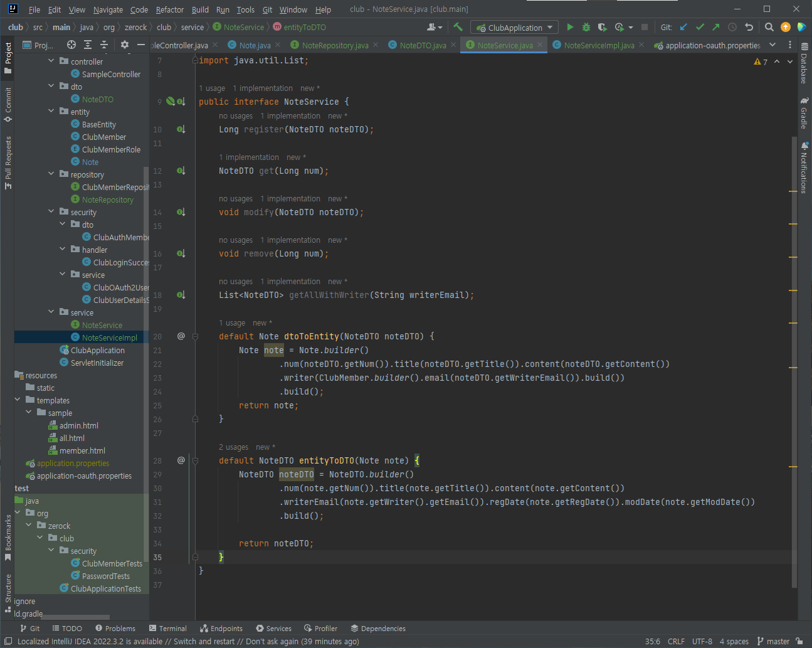The image size is (812, 648).
Task: Collapse all in Project tree
Action: tap(104, 45)
